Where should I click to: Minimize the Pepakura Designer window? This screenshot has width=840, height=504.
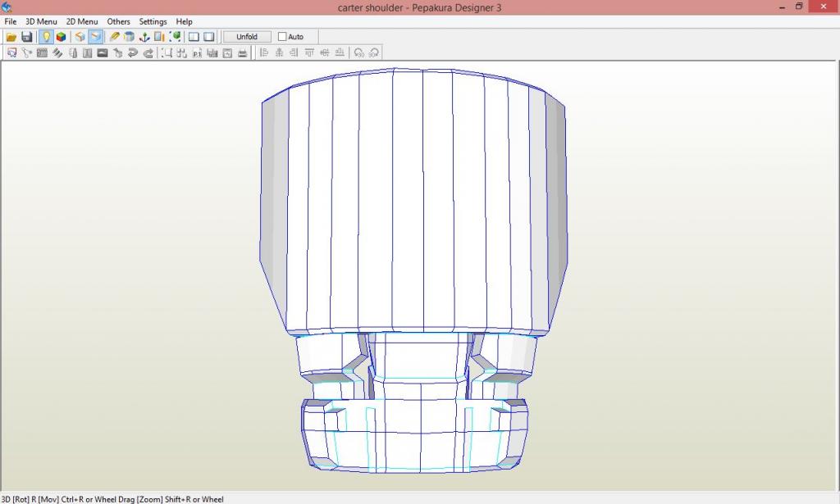point(783,7)
